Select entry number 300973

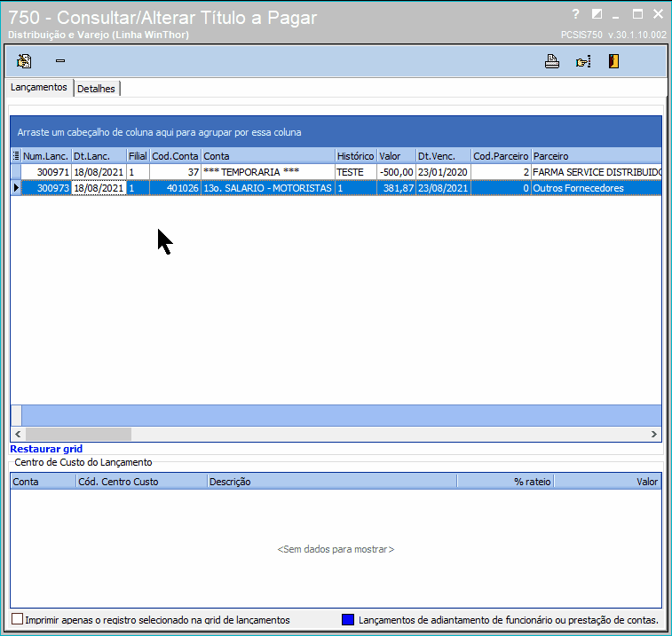46,188
